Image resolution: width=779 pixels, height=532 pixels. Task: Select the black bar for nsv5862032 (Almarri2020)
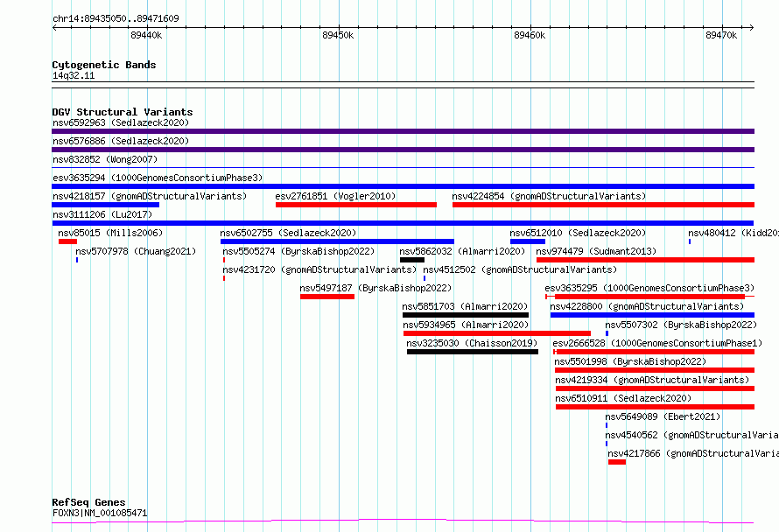click(412, 260)
